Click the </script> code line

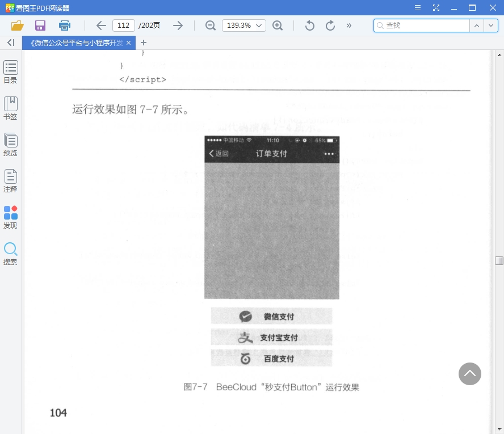(142, 79)
